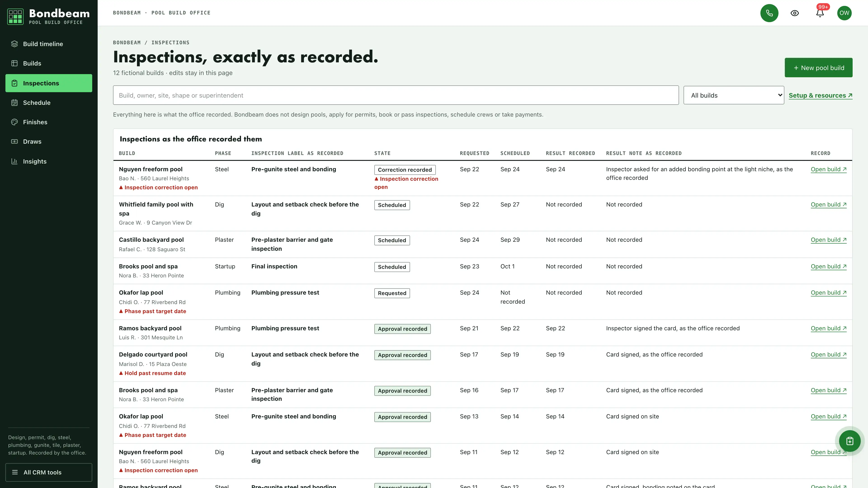Go to Builds menu item

point(49,63)
